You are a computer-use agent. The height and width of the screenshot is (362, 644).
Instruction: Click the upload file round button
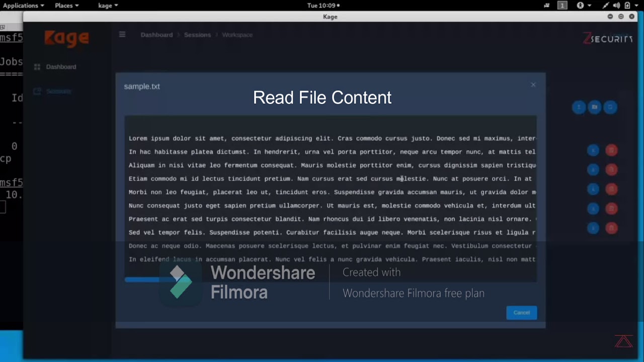click(579, 107)
